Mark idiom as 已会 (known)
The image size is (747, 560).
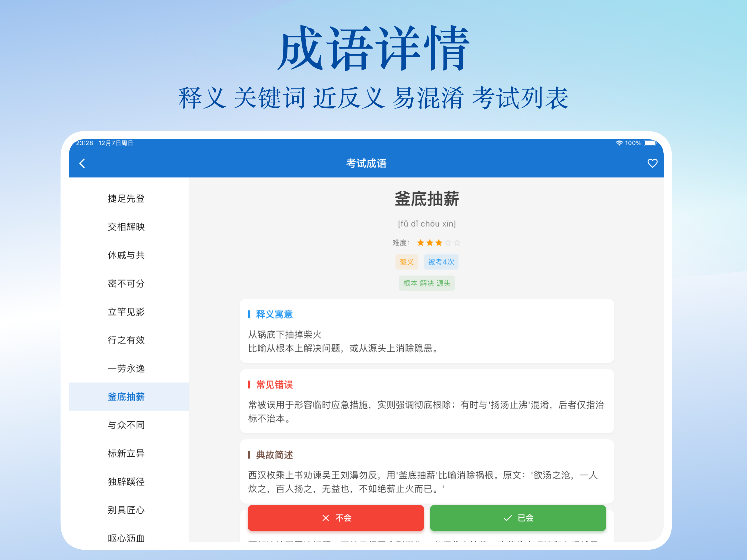(518, 518)
